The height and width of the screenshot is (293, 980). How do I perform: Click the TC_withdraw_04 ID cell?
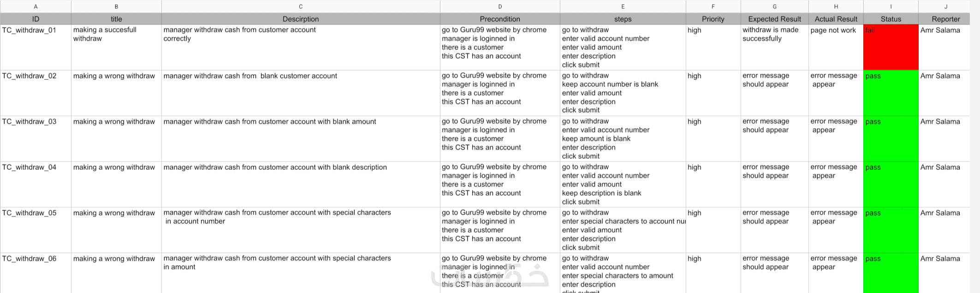36,184
